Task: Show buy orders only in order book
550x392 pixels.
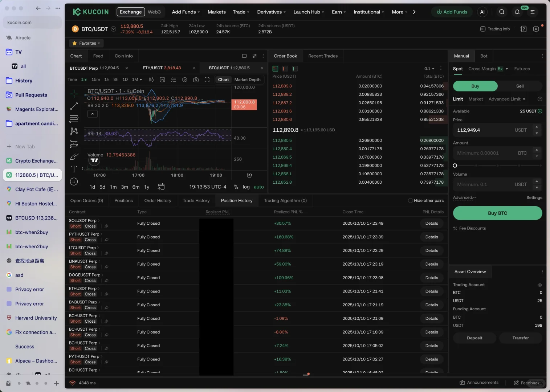Action: click(295, 69)
